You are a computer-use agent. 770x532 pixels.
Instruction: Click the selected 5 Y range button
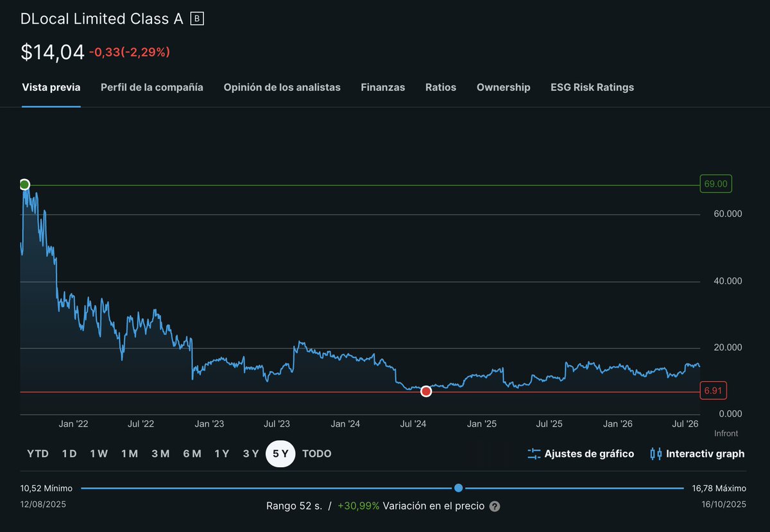(x=280, y=454)
